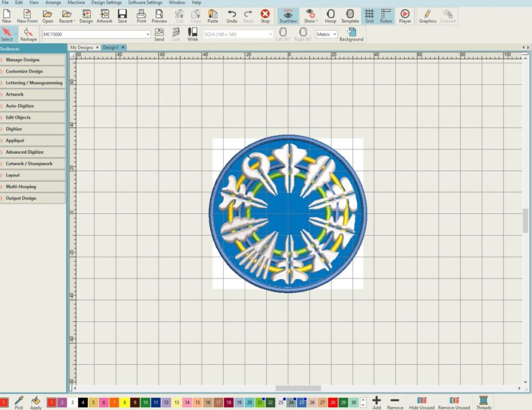This screenshot has width=532, height=410.
Task: Toggle Hoop visibility
Action: click(330, 16)
